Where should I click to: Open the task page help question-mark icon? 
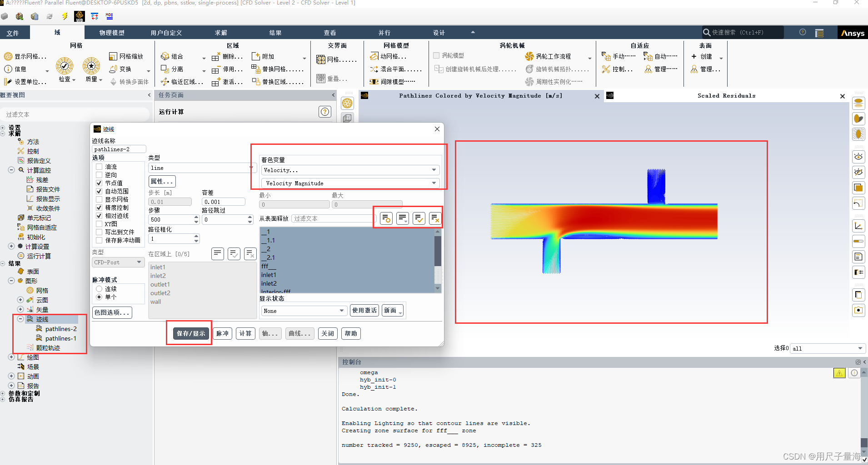325,112
